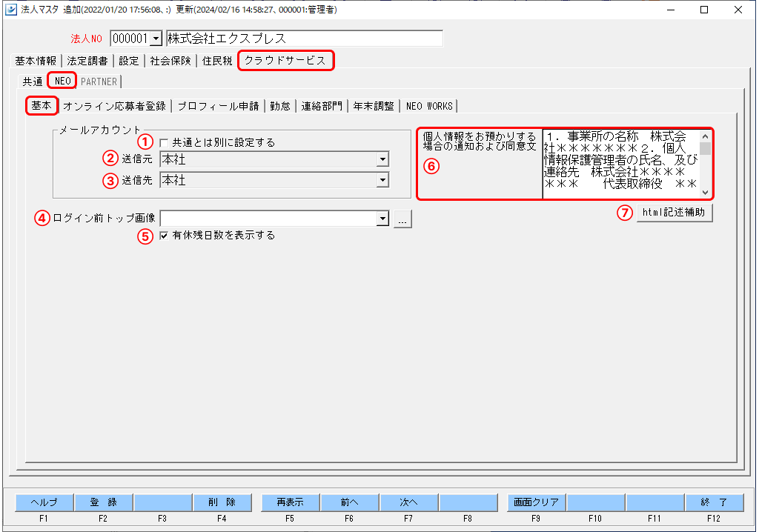The height and width of the screenshot is (532, 759).
Task: Click the company name field 株式会社エクスプレス
Action: pos(305,39)
